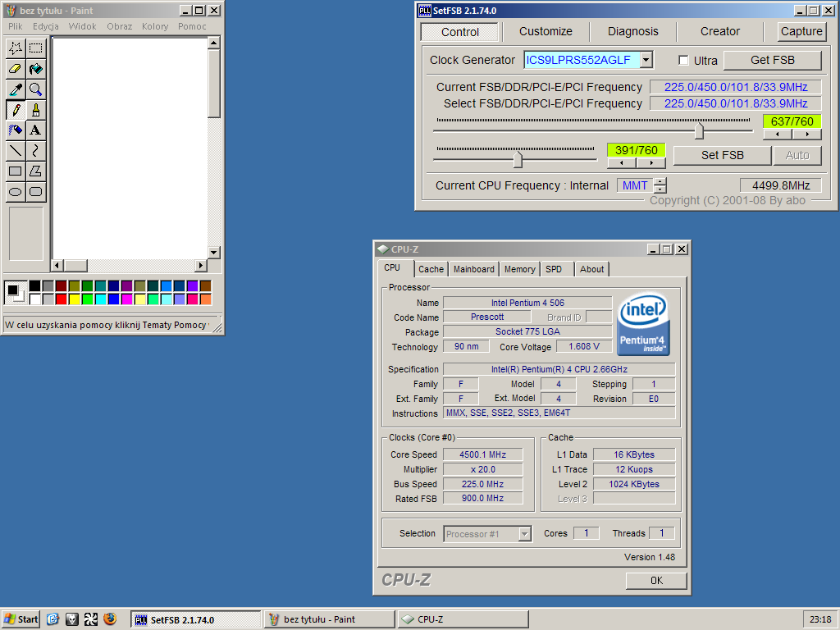This screenshot has height=630, width=840.
Task: Pick the yellow color swatch in Paint
Action: [75, 299]
